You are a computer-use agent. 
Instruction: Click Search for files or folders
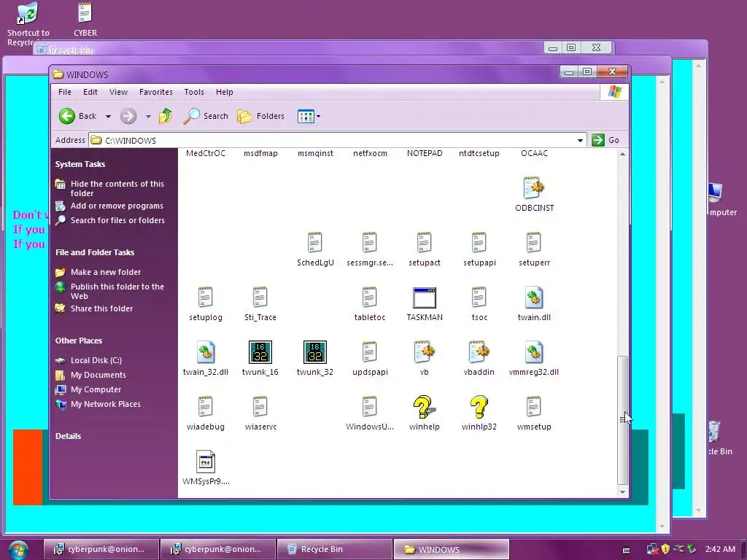coord(117,220)
